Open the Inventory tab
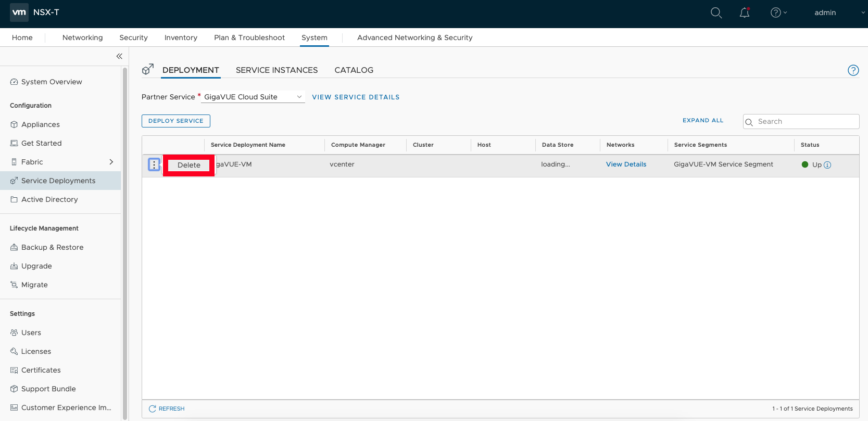Viewport: 868px width, 421px height. tap(181, 37)
